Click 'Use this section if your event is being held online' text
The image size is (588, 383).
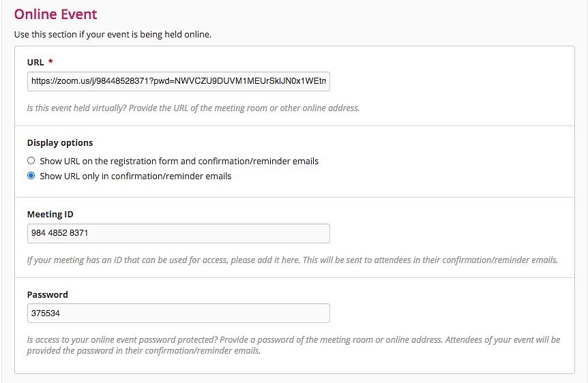(x=113, y=35)
